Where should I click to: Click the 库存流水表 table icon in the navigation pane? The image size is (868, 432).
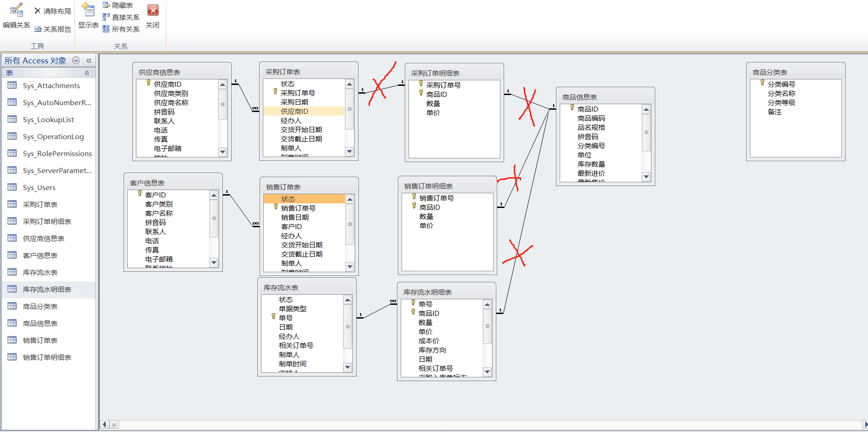coord(12,272)
